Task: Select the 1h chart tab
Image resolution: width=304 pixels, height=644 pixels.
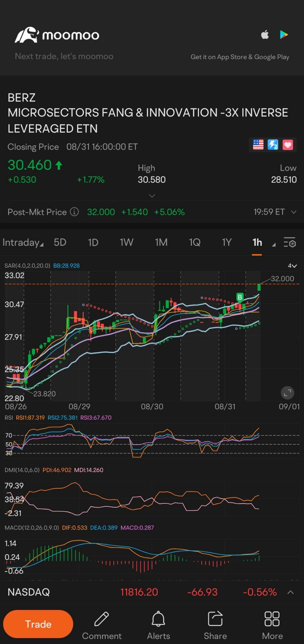Action: [257, 242]
